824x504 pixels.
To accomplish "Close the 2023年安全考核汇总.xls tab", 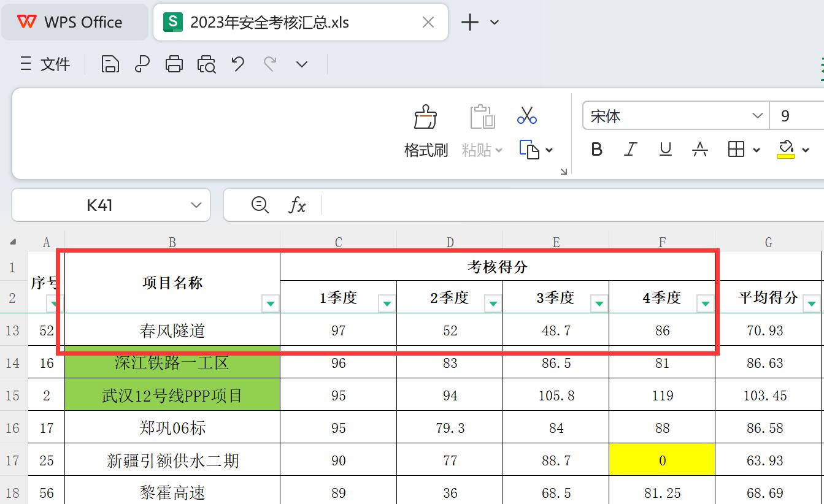I will click(x=428, y=23).
